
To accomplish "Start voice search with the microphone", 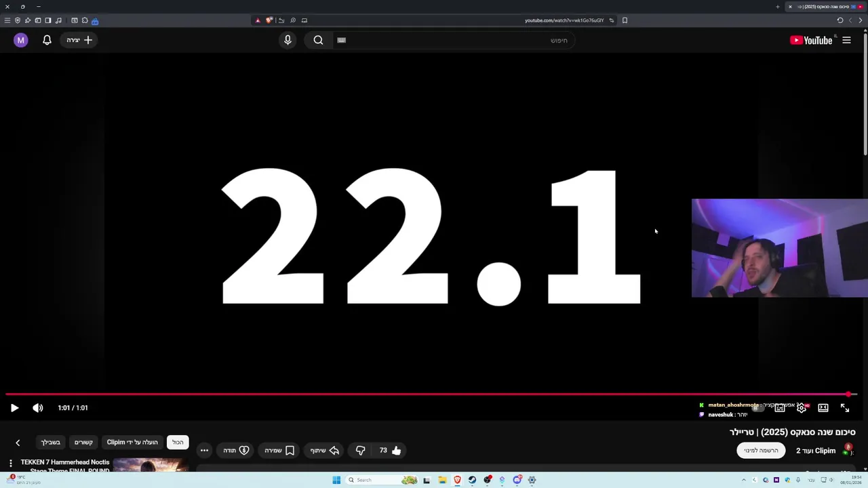I will click(288, 40).
